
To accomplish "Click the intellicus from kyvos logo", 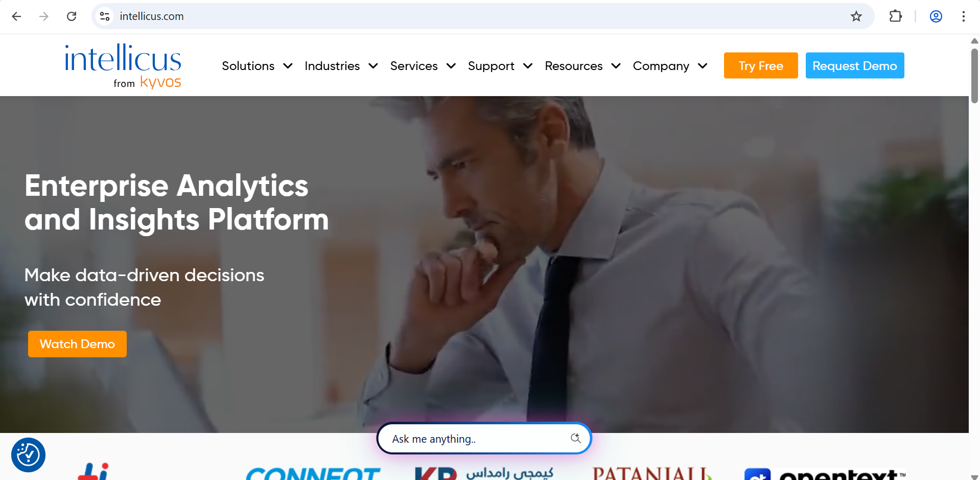I will [123, 66].
